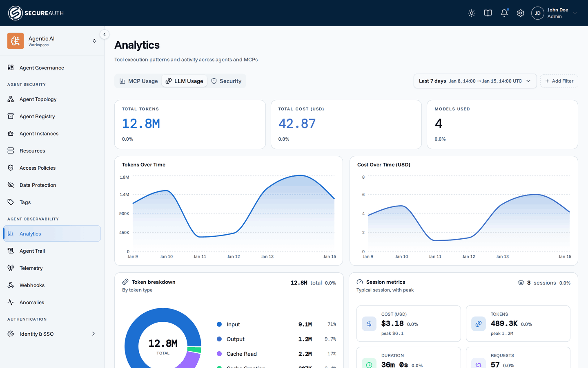Click the link icon in Tokens card

click(479, 324)
